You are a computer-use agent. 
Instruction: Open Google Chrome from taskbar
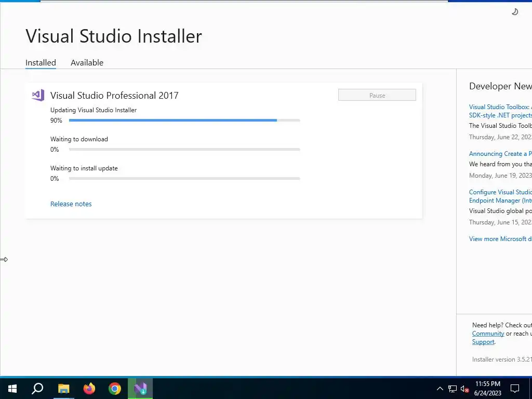115,389
